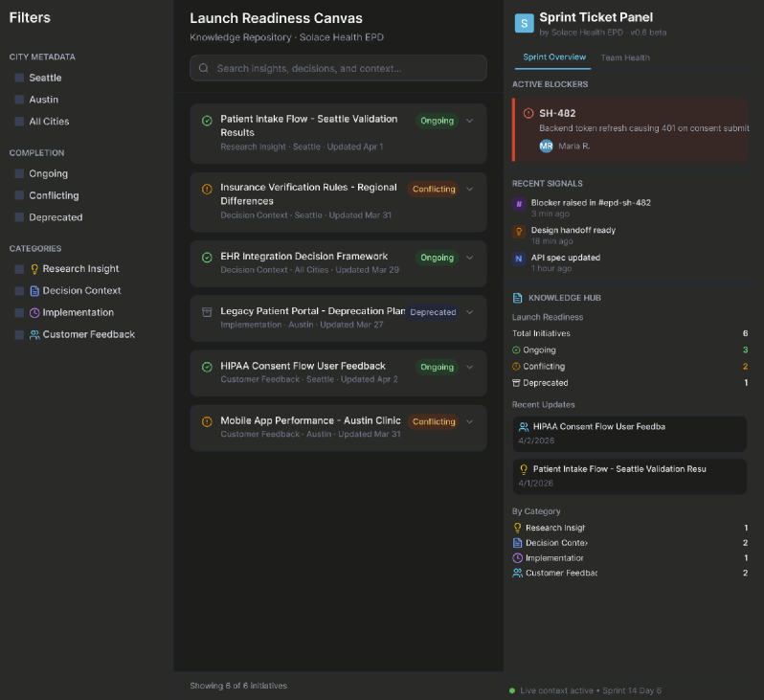This screenshot has width=764, height=700.
Task: Expand the HIPAA Consent Flow card chevron
Action: coord(470,367)
